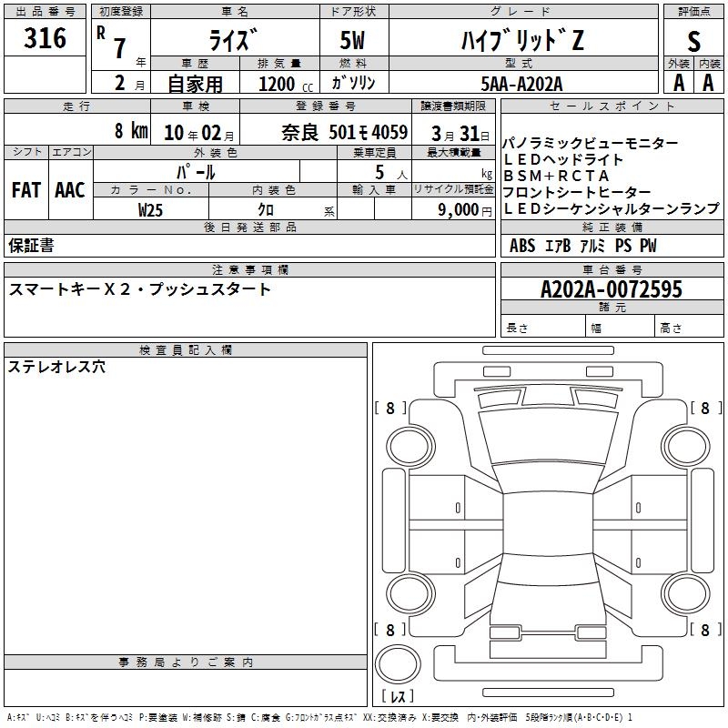Image resolution: width=728 pixels, height=728 pixels.
Task: Click chassis number A202A-0072595
Action: coord(612,289)
